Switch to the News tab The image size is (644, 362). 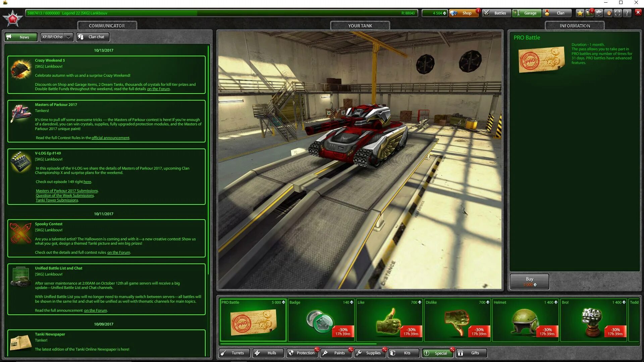coord(21,37)
